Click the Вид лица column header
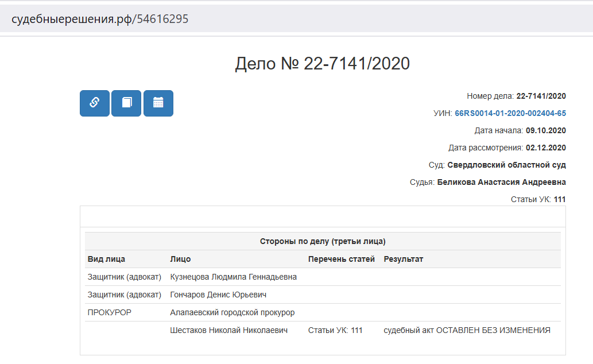593x364 pixels. point(106,260)
